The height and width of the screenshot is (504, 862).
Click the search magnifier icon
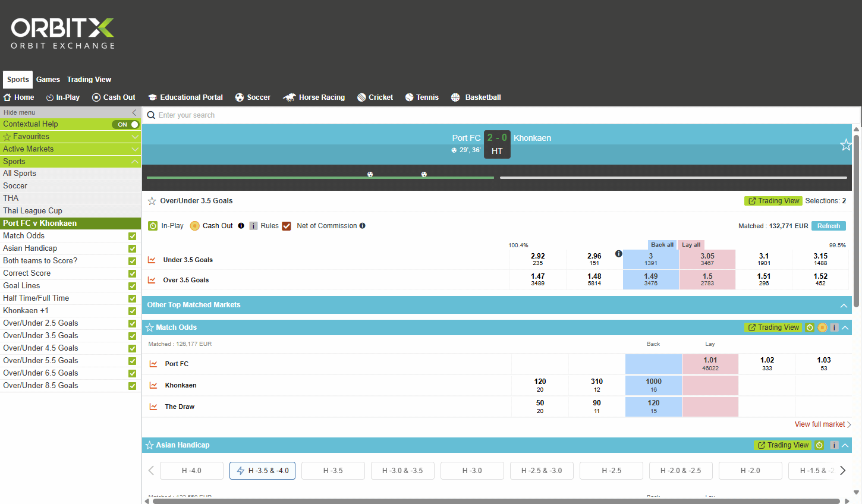(151, 115)
